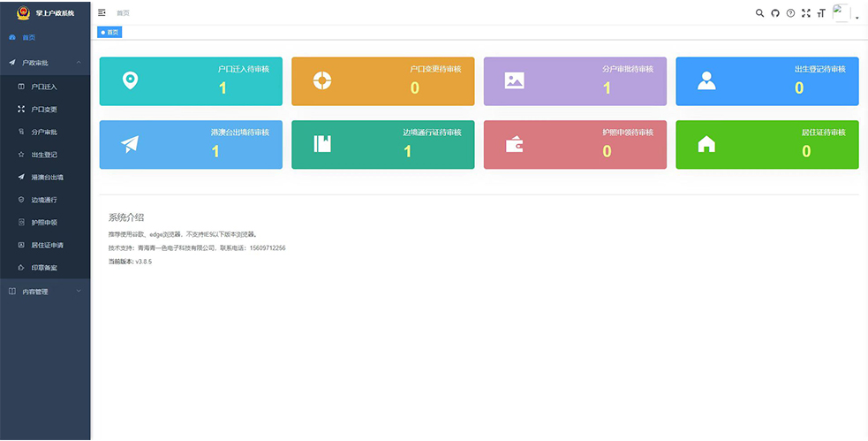Viewport: 868px width, 441px height.
Task: Click the help question mark icon
Action: coord(790,13)
